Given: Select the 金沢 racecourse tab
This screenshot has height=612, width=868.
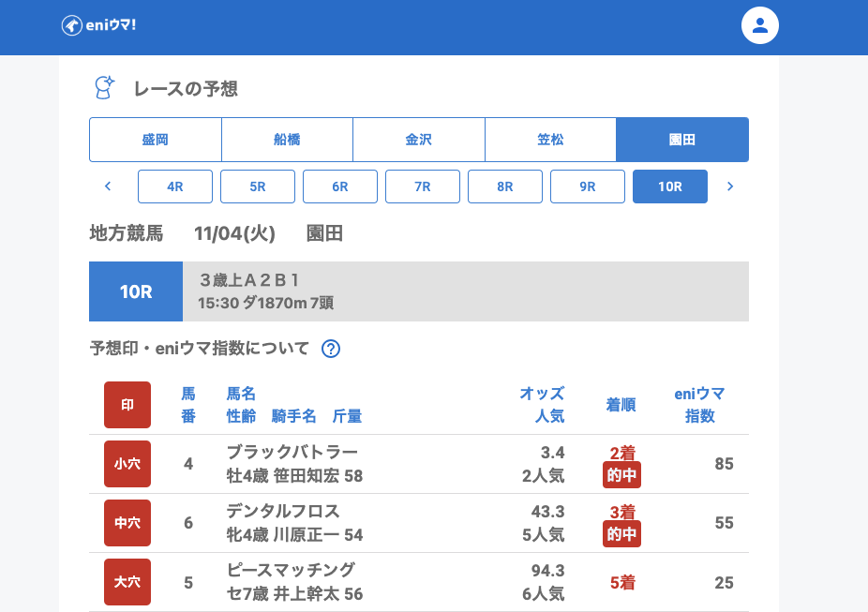Looking at the screenshot, I should (419, 140).
